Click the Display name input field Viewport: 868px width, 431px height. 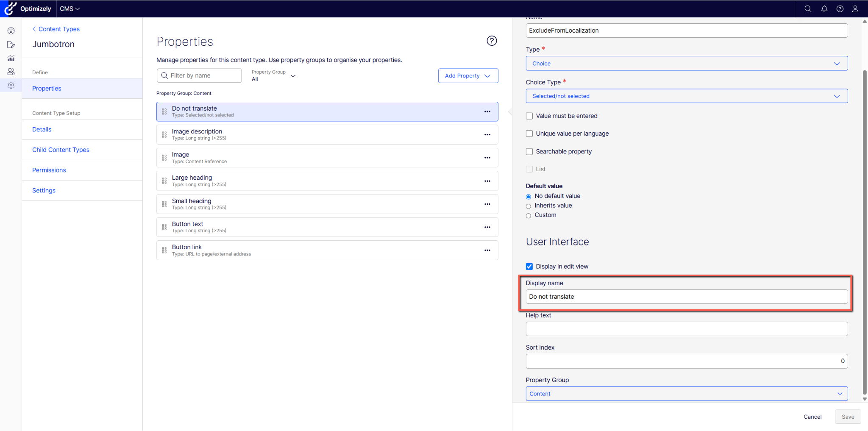[x=687, y=297]
